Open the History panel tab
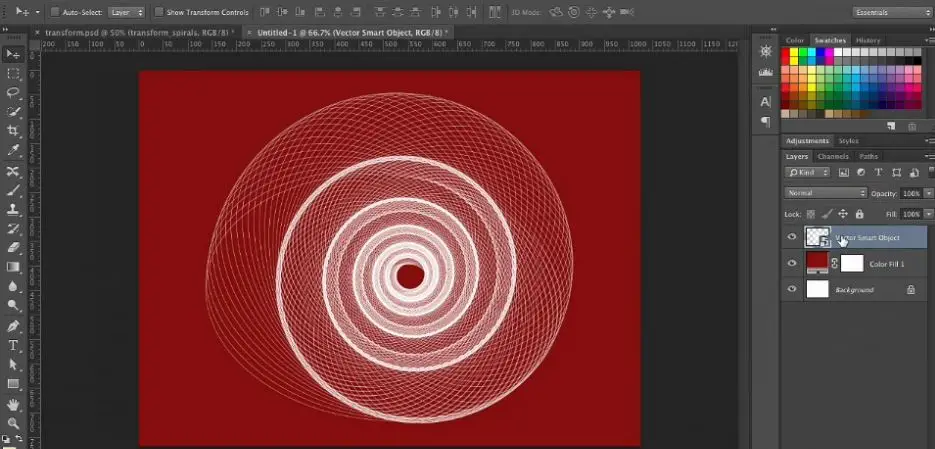This screenshot has height=449, width=935. coord(868,40)
